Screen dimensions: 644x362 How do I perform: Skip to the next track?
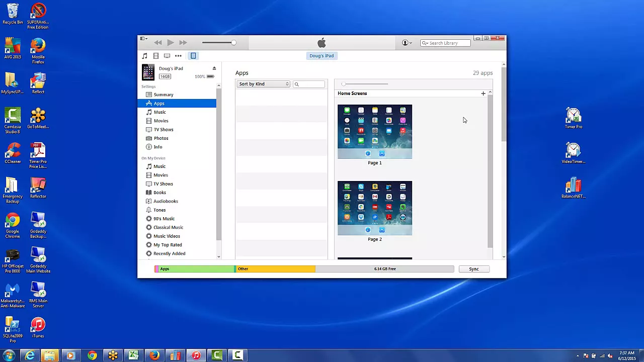tap(183, 43)
